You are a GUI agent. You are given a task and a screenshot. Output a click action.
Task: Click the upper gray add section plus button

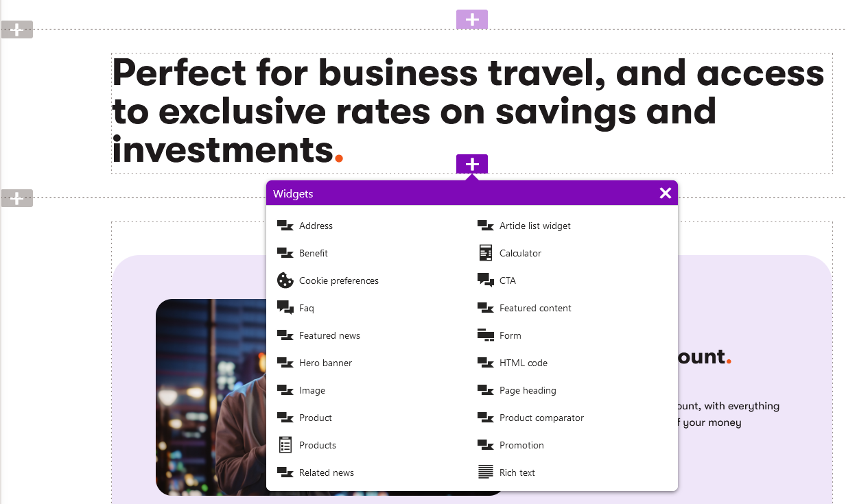pos(17,29)
